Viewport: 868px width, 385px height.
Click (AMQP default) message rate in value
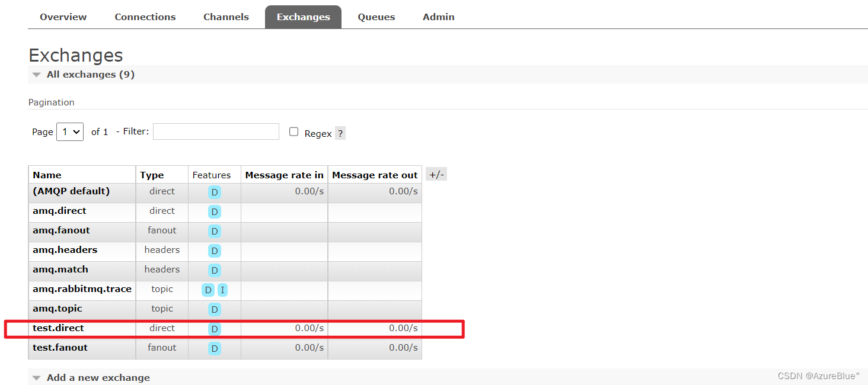click(309, 191)
